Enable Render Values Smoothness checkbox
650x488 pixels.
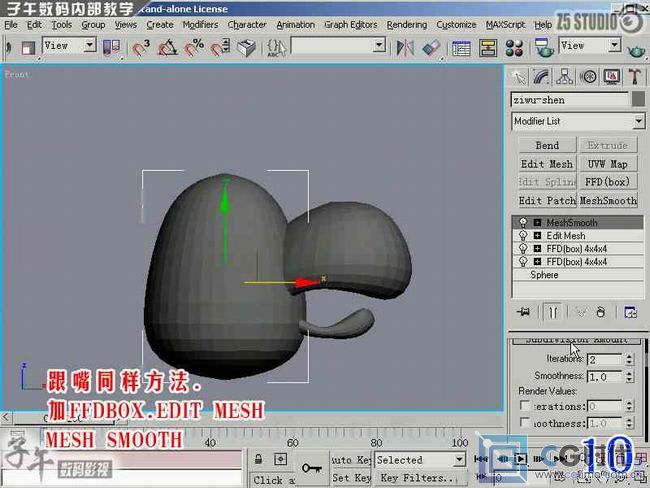click(x=525, y=422)
